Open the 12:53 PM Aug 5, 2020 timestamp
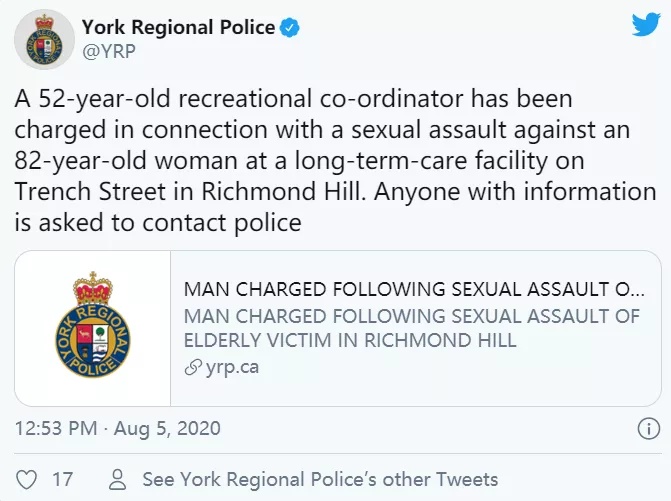 pos(118,429)
